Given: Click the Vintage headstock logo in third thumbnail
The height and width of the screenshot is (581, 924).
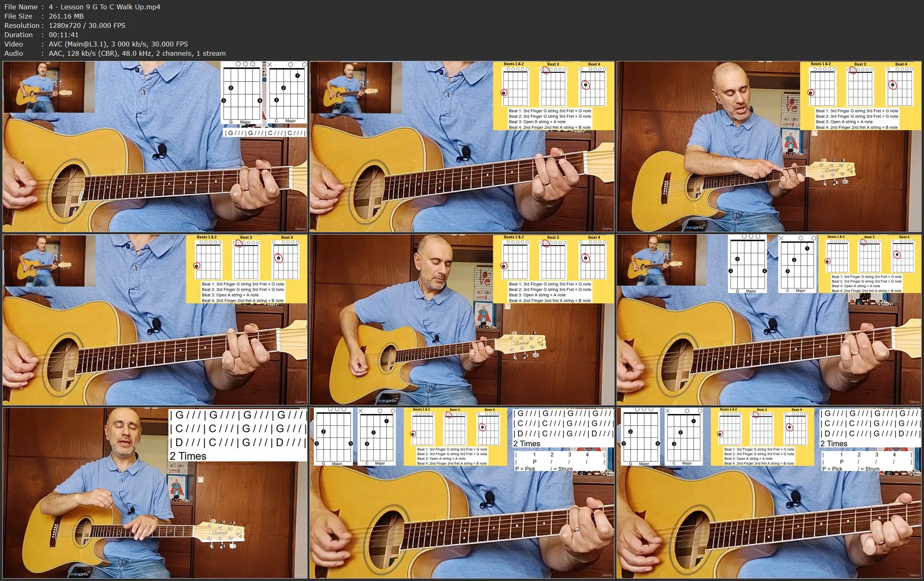Looking at the screenshot, I should 831,170.
